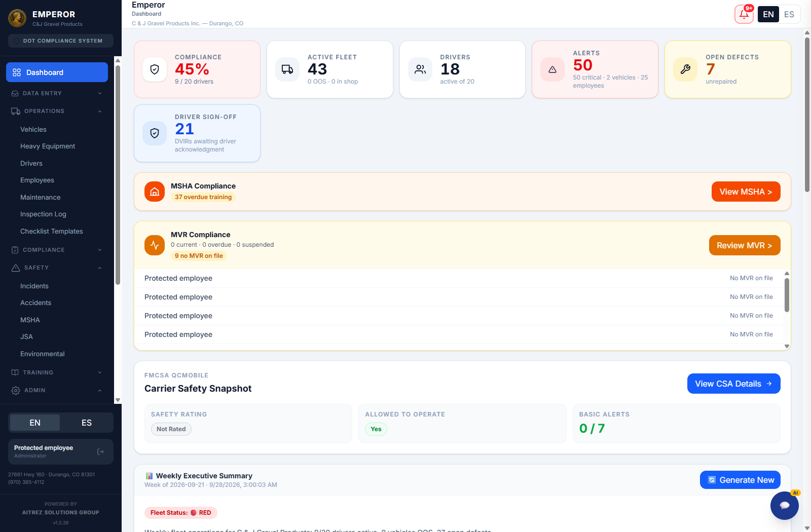Click the sidebar navigation scrollbar

pyautogui.click(x=118, y=175)
